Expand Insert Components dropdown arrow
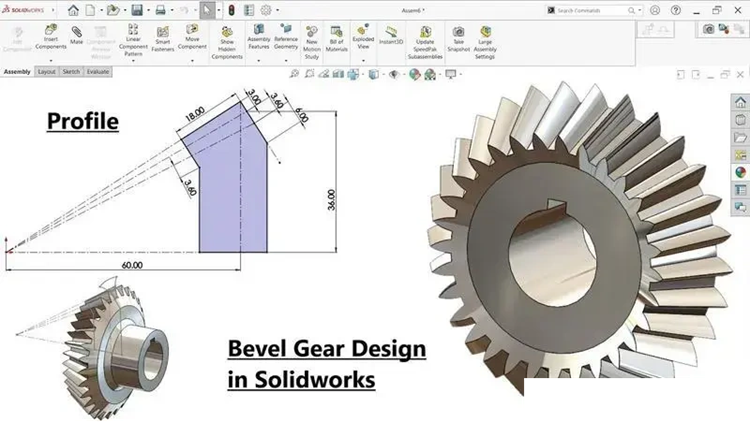 pos(51,61)
